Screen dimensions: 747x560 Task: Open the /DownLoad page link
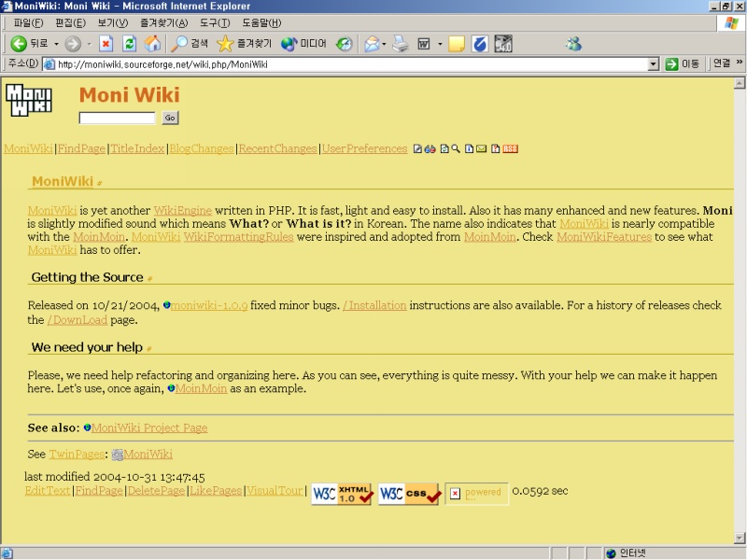78,320
